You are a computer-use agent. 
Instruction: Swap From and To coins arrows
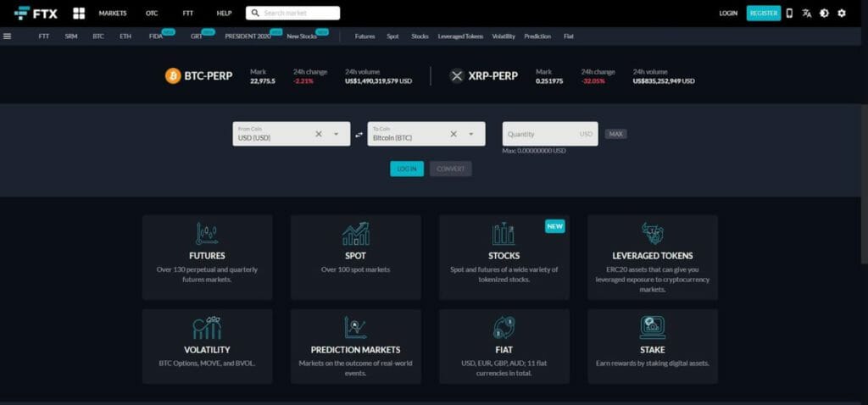point(359,135)
